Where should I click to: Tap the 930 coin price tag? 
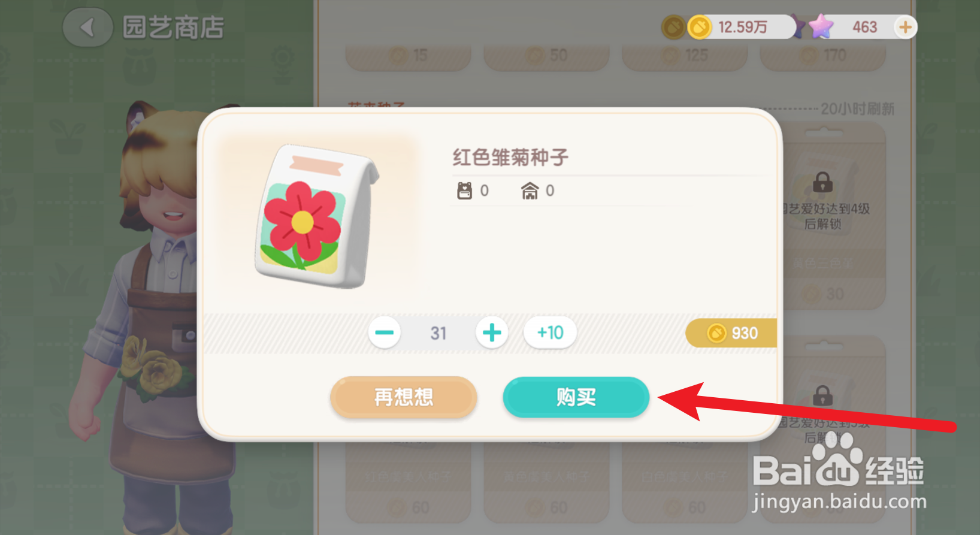pos(731,333)
